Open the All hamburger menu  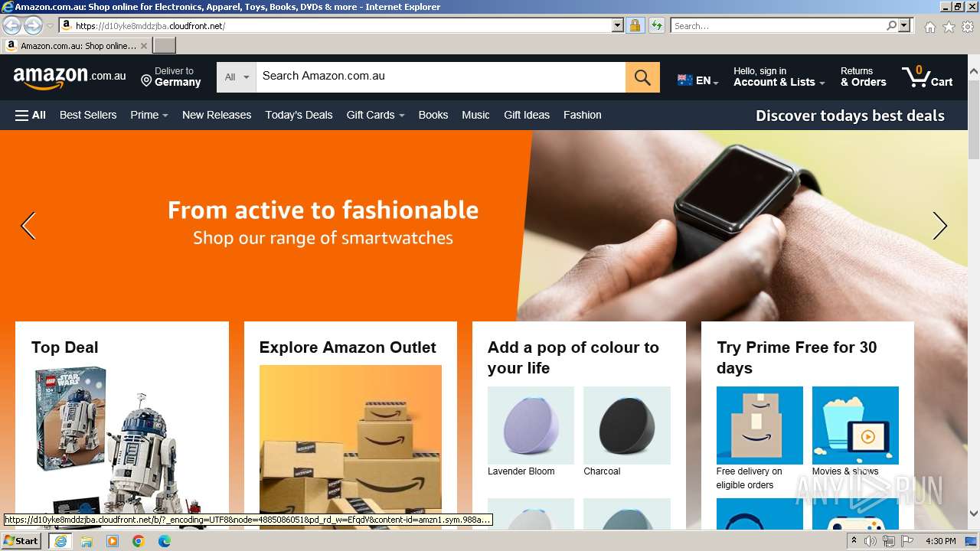click(31, 116)
